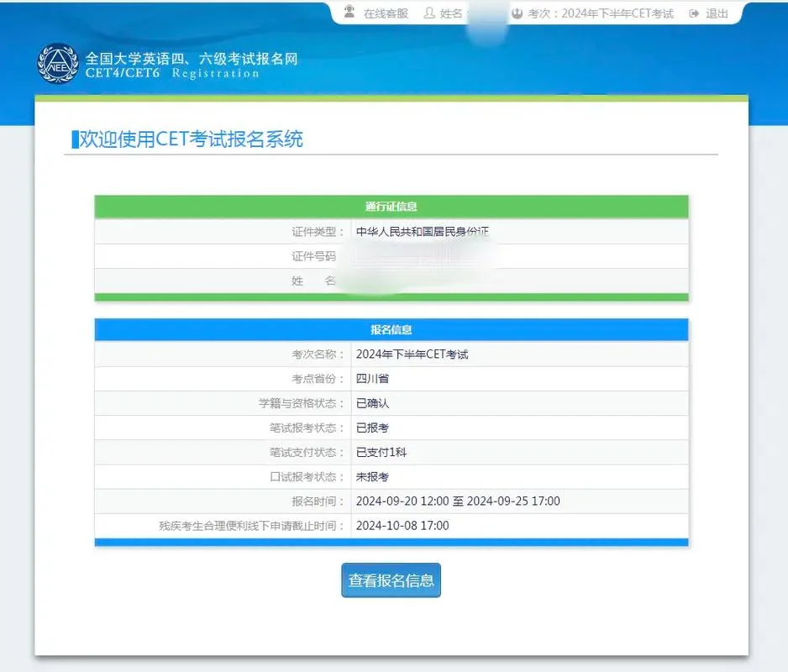Click the 学籍与资格状态 label
The height and width of the screenshot is (672, 788).
pyautogui.click(x=302, y=403)
